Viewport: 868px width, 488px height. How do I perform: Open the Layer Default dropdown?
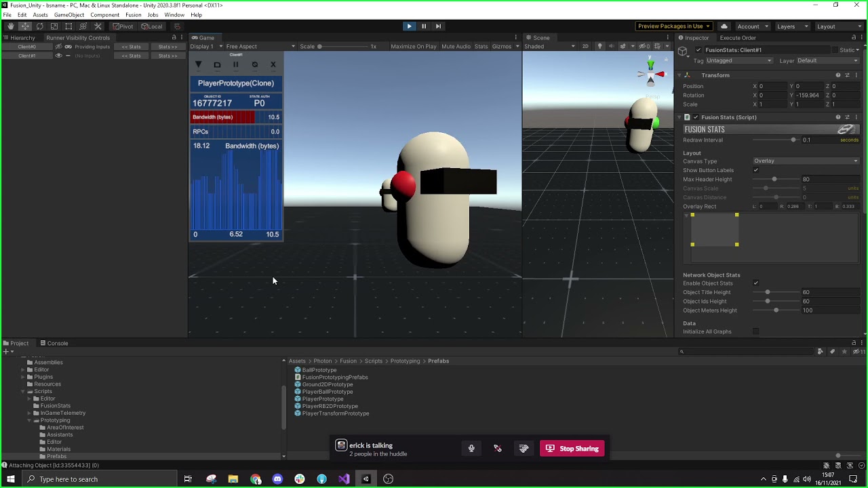829,61
